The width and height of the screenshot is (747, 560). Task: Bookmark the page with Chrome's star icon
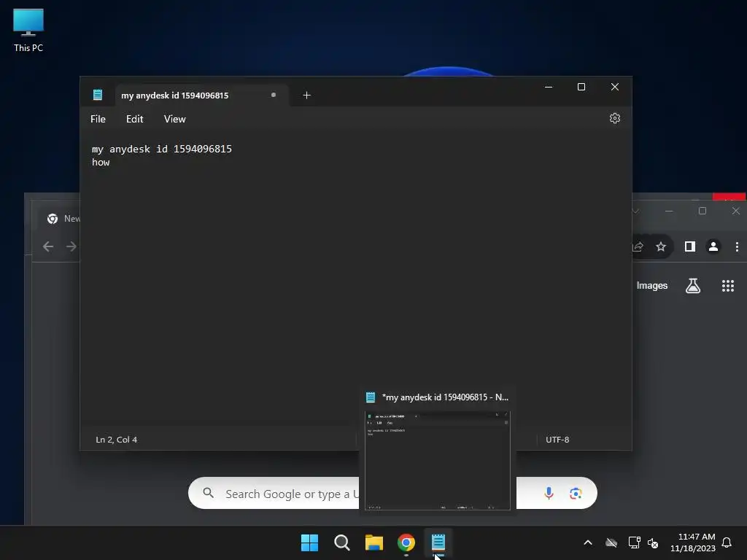pyautogui.click(x=661, y=246)
